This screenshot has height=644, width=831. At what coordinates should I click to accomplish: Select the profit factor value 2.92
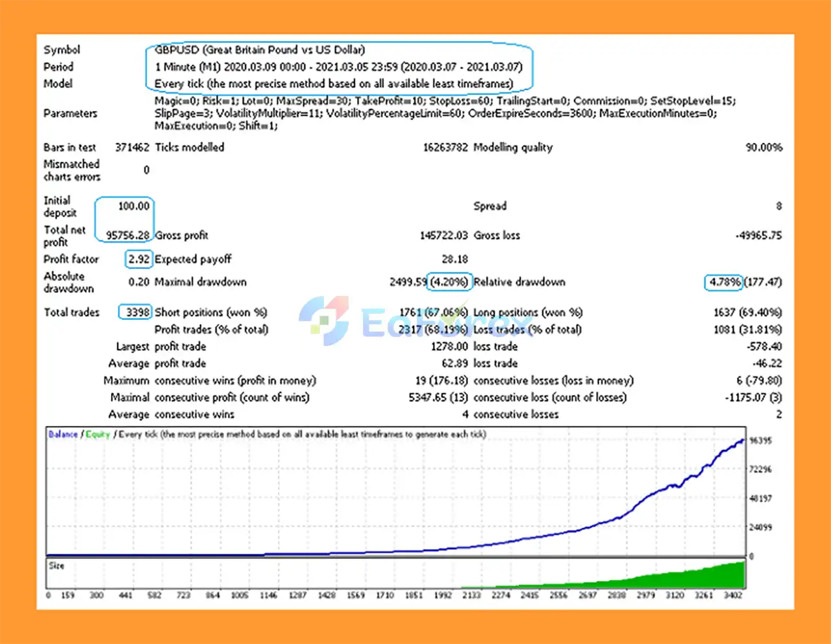139,259
